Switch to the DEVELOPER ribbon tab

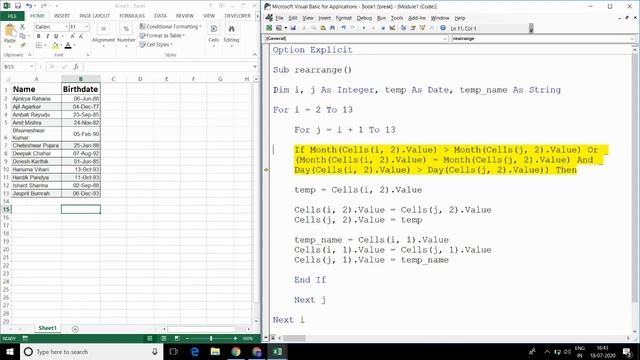coord(238,16)
